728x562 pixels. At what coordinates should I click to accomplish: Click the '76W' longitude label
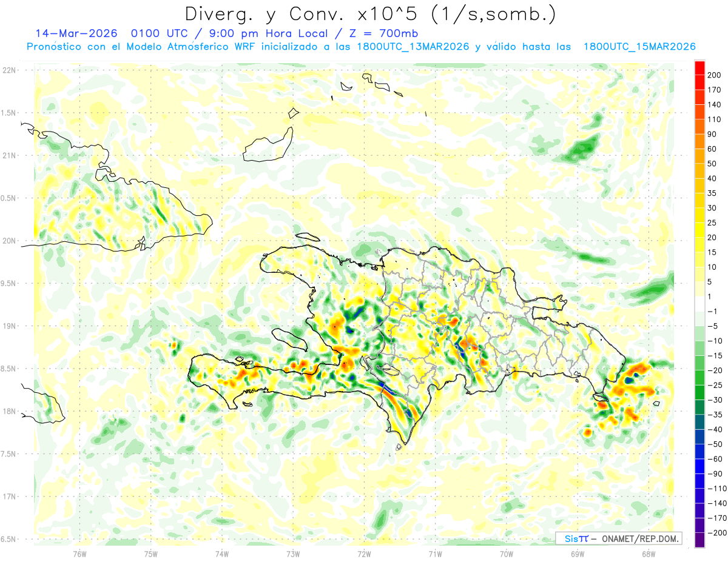pos(79,554)
